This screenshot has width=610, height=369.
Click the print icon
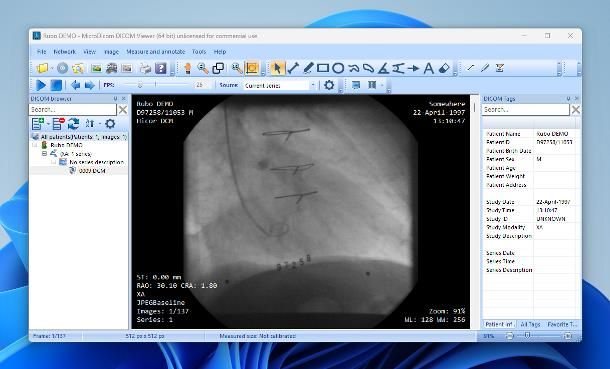145,68
